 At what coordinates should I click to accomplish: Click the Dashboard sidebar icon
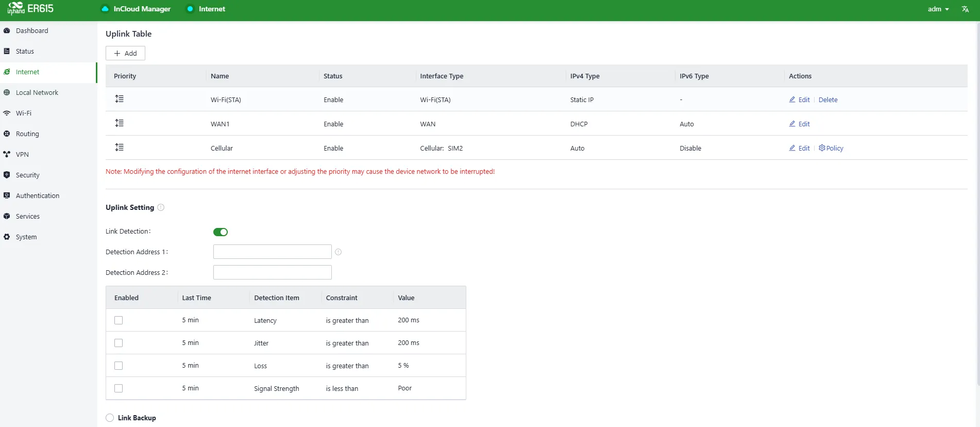[7, 30]
